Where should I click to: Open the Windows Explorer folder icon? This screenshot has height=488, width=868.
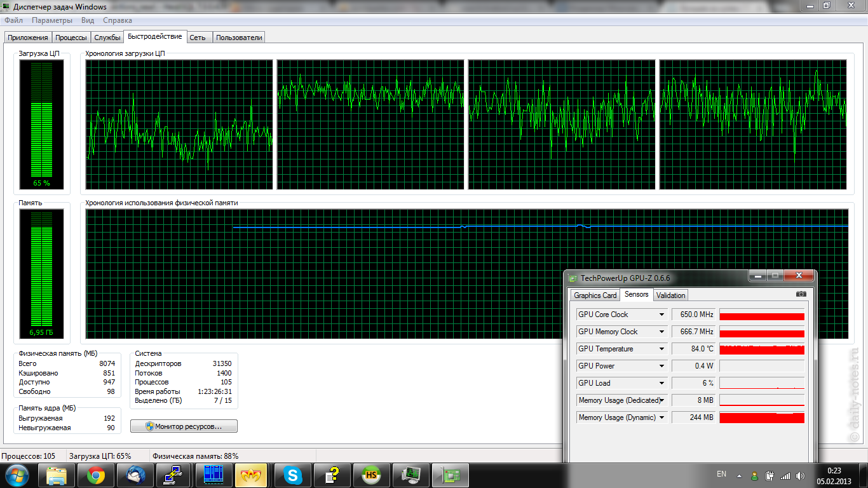57,475
